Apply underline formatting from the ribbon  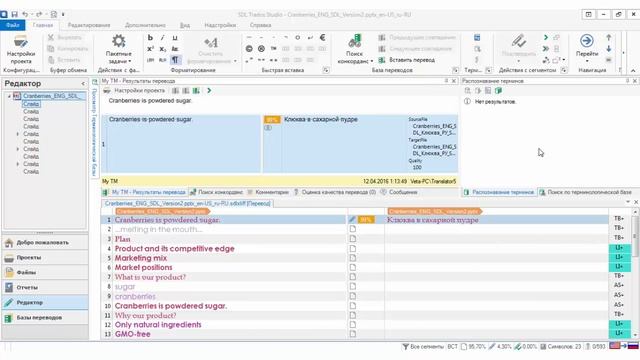[175, 38]
